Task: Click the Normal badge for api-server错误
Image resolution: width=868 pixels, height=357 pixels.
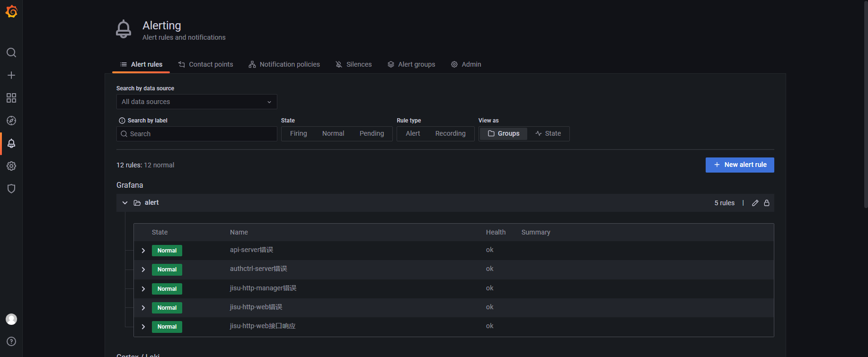Action: 167,251
